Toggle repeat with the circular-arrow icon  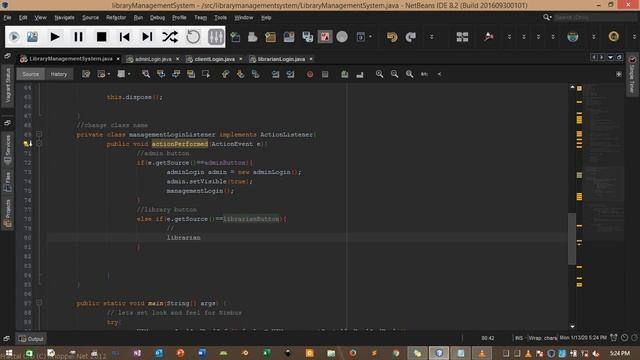pos(193,37)
